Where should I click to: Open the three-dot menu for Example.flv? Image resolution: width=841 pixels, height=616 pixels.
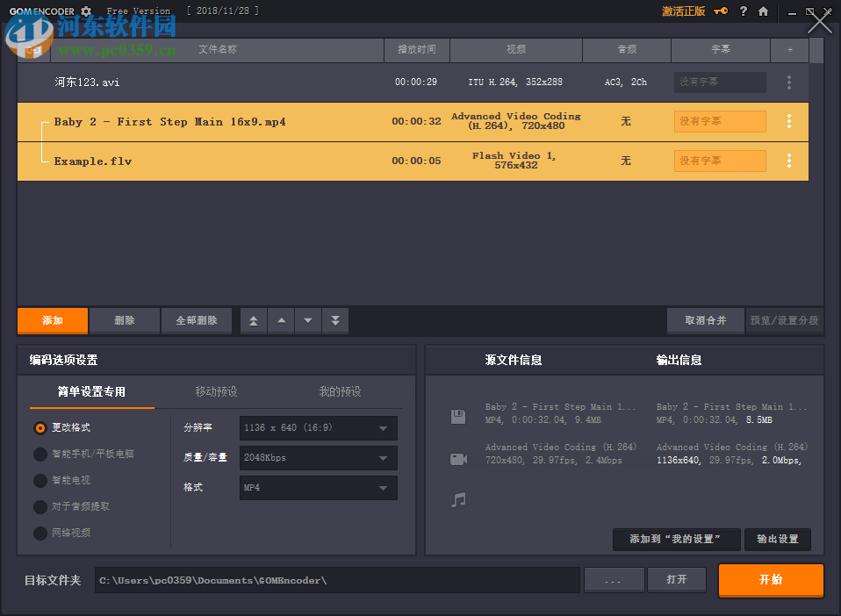(788, 161)
